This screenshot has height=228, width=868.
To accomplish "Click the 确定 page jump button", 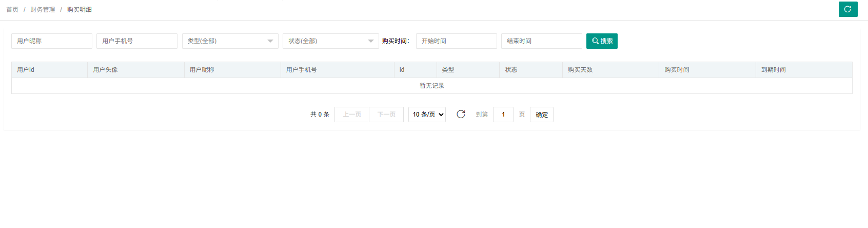I will coord(542,115).
